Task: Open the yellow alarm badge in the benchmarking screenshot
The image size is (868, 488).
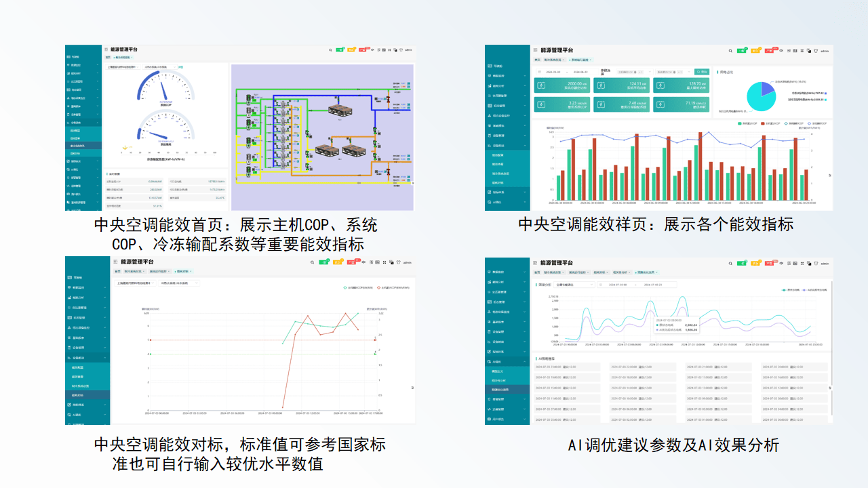Action: tap(337, 262)
